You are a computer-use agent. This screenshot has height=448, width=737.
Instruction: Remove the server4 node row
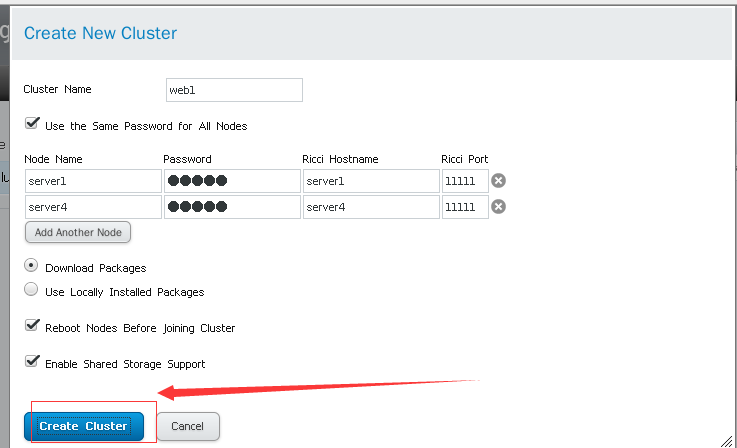[x=498, y=207]
